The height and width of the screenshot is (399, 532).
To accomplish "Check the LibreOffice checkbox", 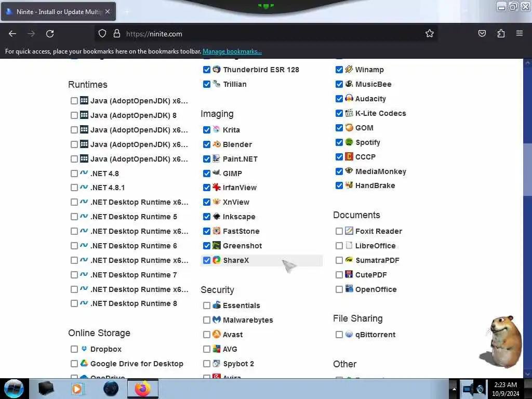I will pos(339,246).
